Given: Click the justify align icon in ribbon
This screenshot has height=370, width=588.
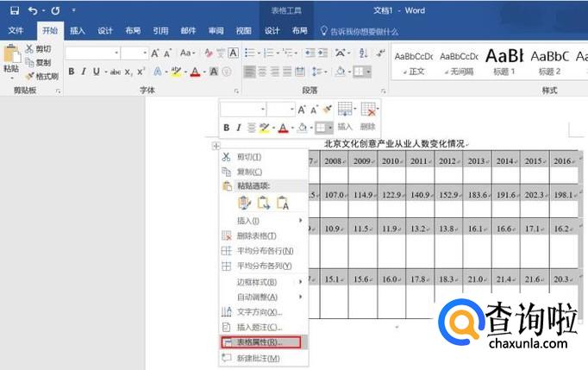Looking at the screenshot, I should (287, 72).
